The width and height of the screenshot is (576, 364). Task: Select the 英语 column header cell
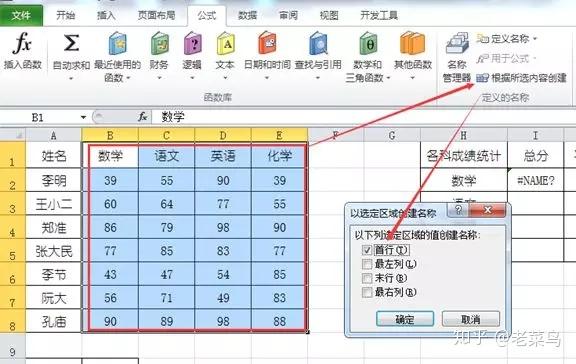click(x=223, y=156)
